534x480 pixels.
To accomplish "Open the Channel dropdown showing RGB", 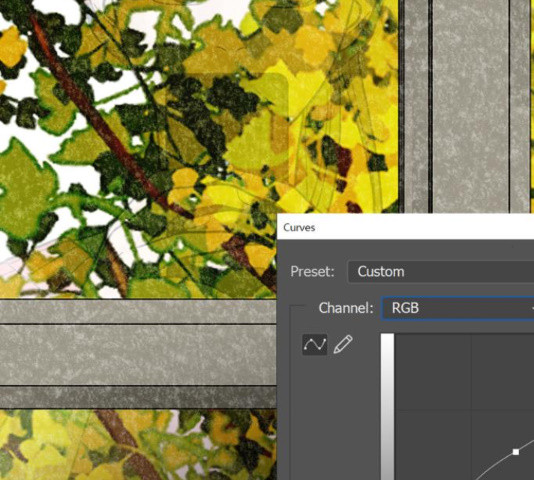I will [457, 308].
